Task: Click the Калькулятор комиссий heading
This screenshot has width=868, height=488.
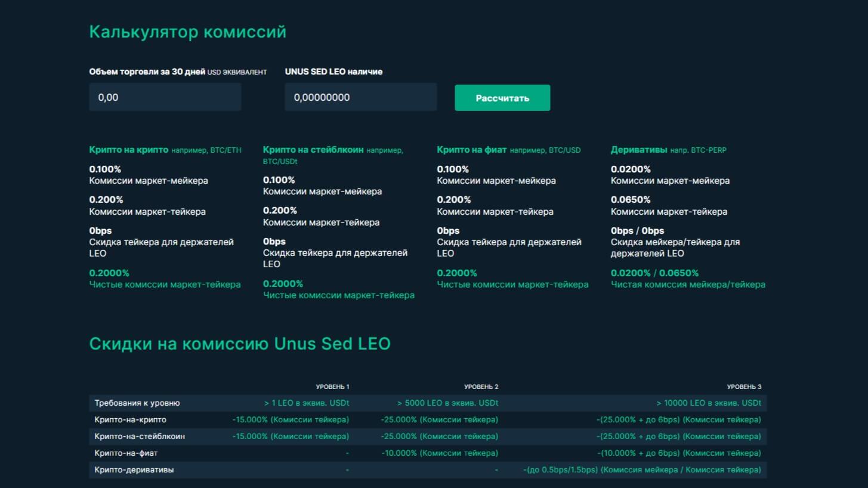Action: click(x=187, y=32)
